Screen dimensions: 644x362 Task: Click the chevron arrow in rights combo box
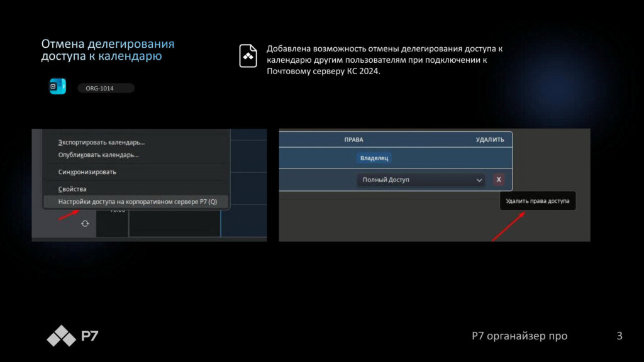tap(479, 180)
